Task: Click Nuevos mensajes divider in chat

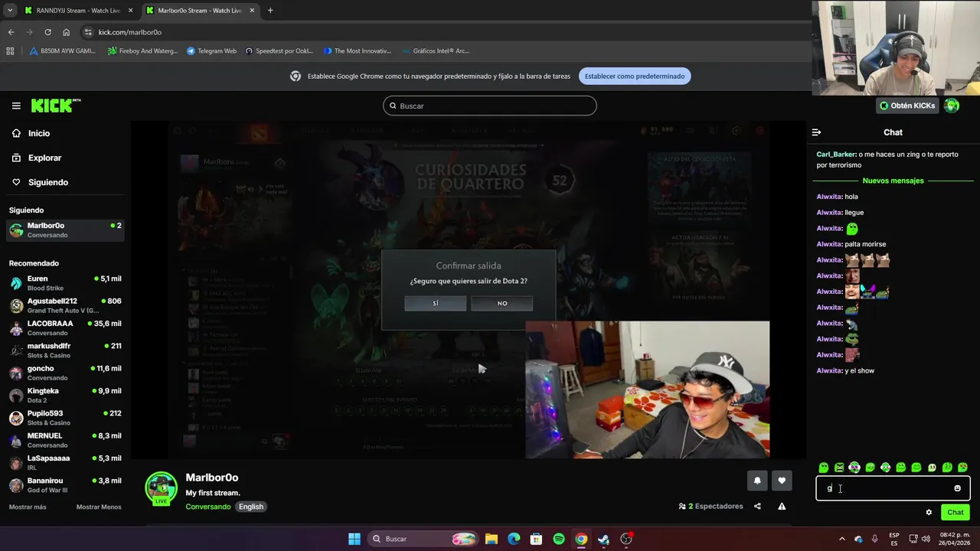Action: point(893,181)
